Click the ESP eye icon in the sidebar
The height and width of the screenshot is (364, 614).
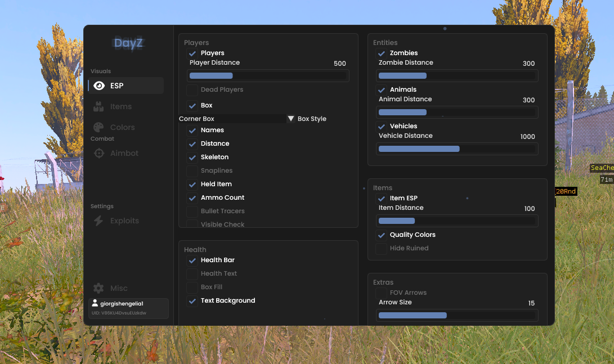[x=99, y=86]
